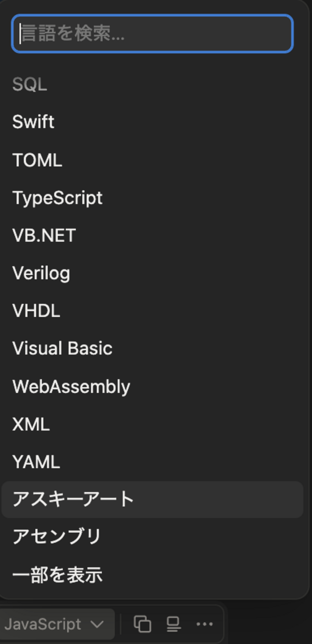Select TOML in the language menu

tap(37, 160)
